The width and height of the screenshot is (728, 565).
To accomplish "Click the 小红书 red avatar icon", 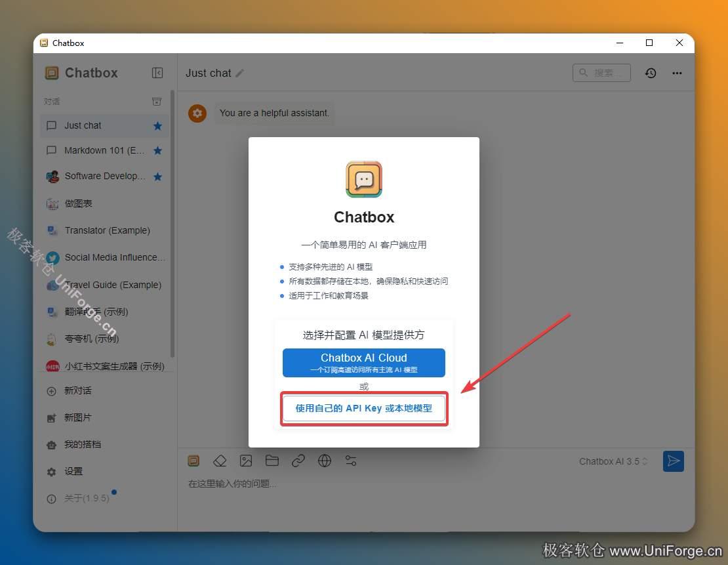I will point(52,366).
